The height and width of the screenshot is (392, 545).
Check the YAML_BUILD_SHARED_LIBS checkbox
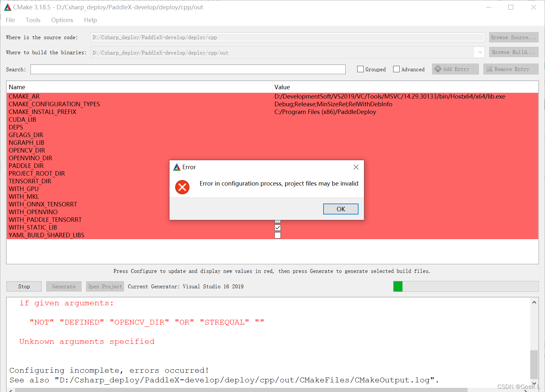click(277, 235)
